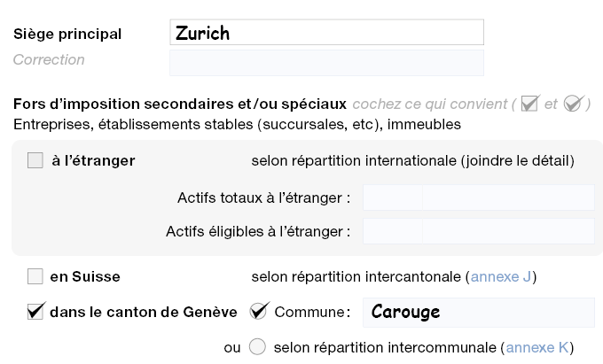Viewport: 603px width, 364px height.
Task: Enable the "en Suisse" checkbox
Action: [x=35, y=276]
